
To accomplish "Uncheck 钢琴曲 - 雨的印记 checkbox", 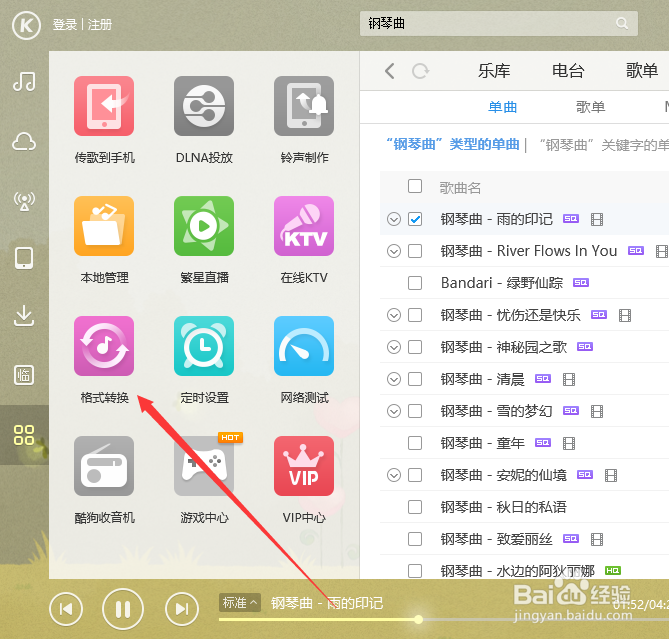I will pyautogui.click(x=415, y=219).
